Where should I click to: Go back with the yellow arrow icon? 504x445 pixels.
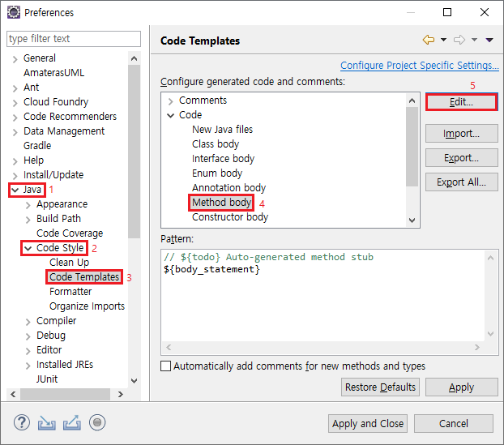click(429, 40)
